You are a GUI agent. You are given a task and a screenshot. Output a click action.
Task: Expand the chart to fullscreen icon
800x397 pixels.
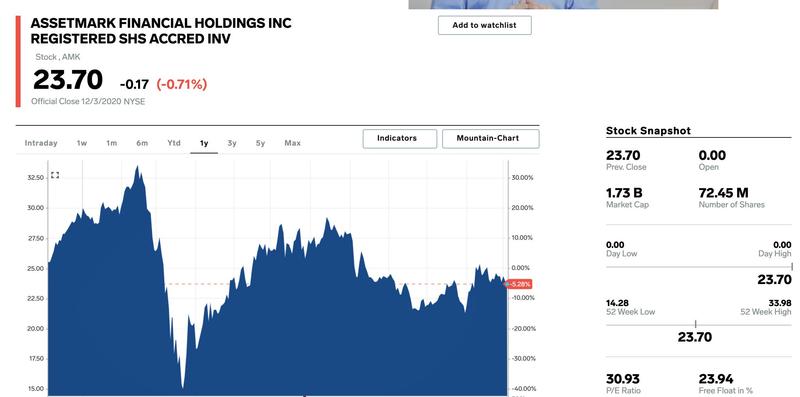pyautogui.click(x=55, y=175)
